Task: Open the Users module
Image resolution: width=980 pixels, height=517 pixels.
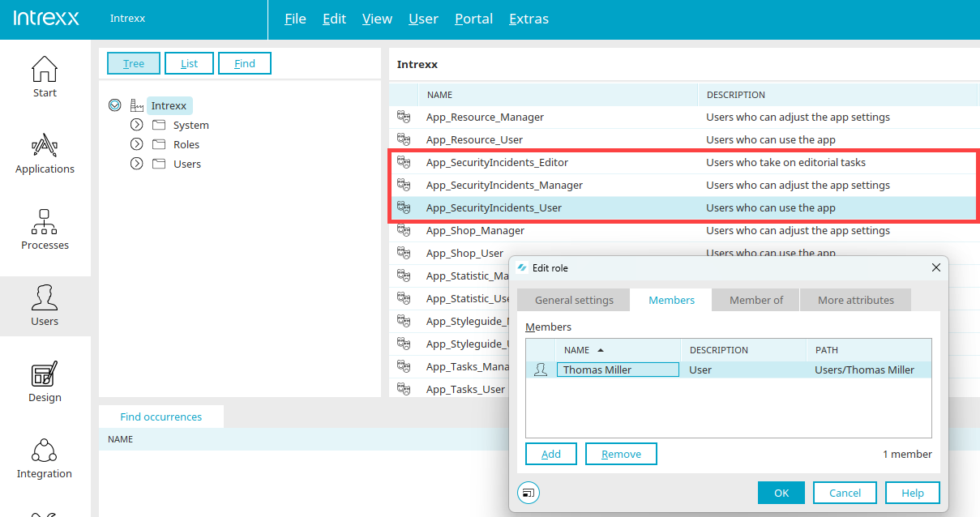Action: (x=45, y=306)
